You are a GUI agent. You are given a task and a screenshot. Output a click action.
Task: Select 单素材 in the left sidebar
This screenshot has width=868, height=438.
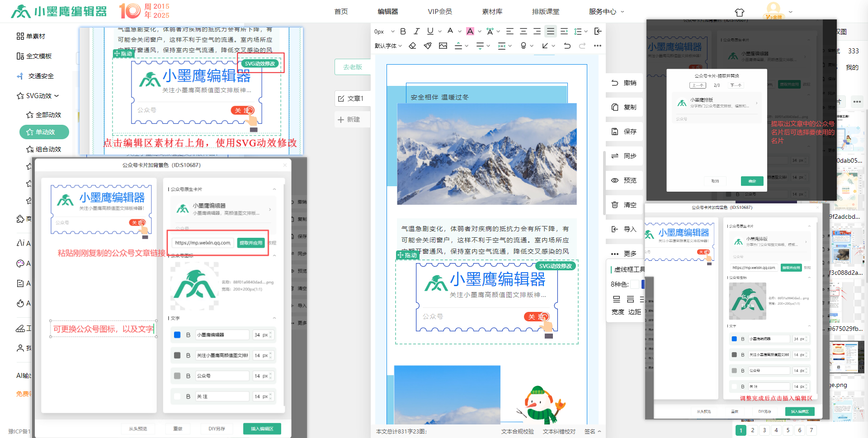click(31, 36)
